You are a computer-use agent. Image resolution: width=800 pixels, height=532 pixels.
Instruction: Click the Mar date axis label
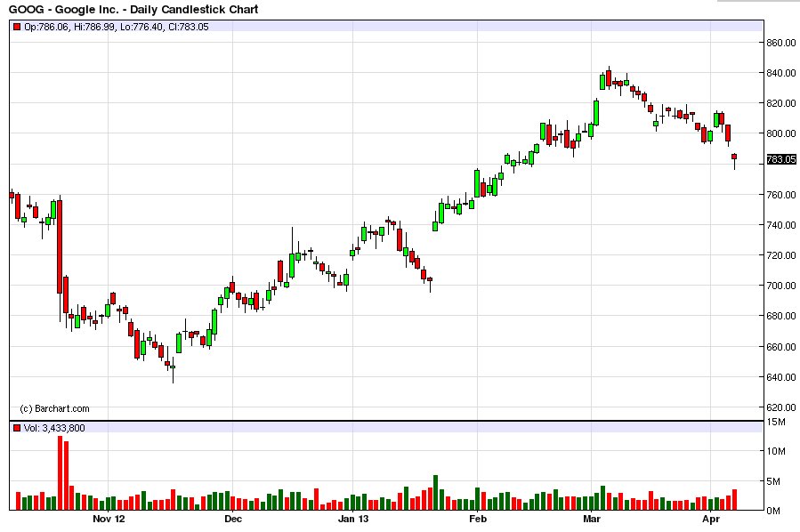pyautogui.click(x=592, y=520)
